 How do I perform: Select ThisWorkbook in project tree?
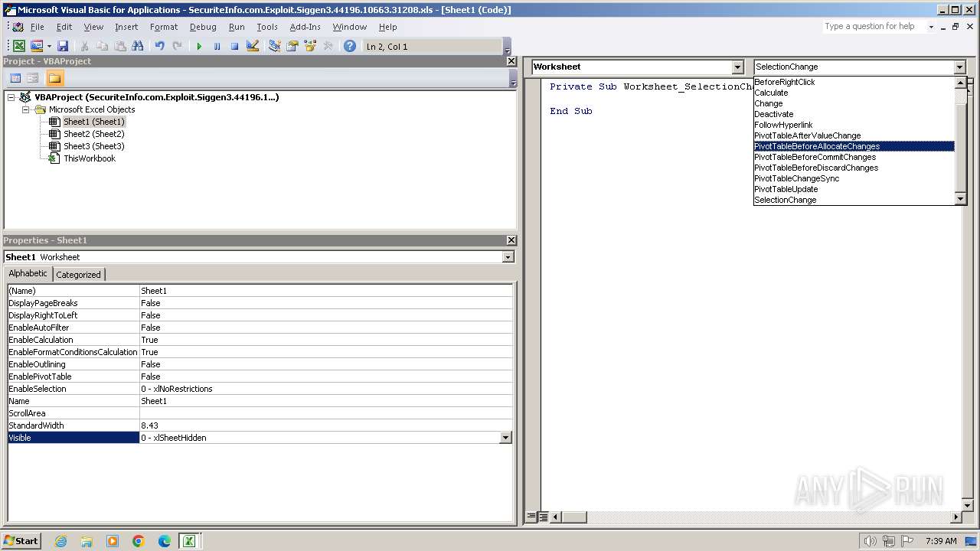point(89,158)
